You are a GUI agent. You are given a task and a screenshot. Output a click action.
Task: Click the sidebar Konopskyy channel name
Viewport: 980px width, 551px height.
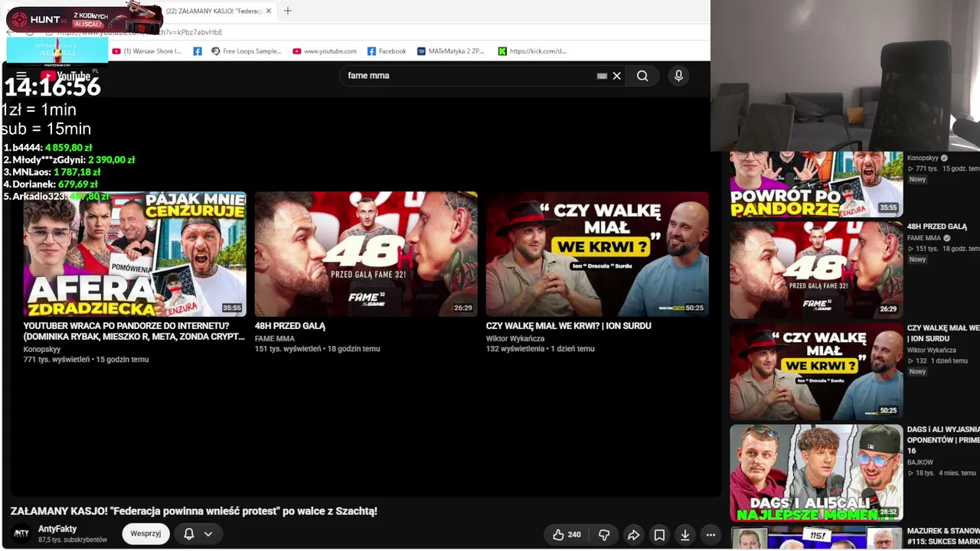pos(923,158)
